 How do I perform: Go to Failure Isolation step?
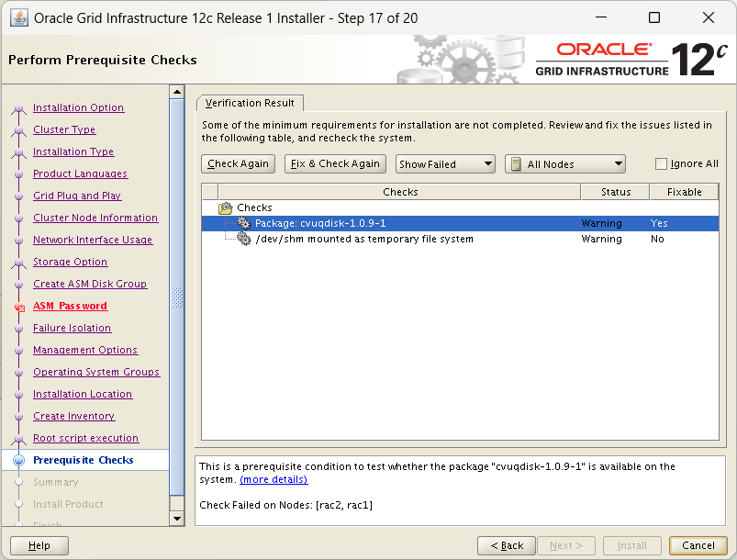click(x=72, y=328)
